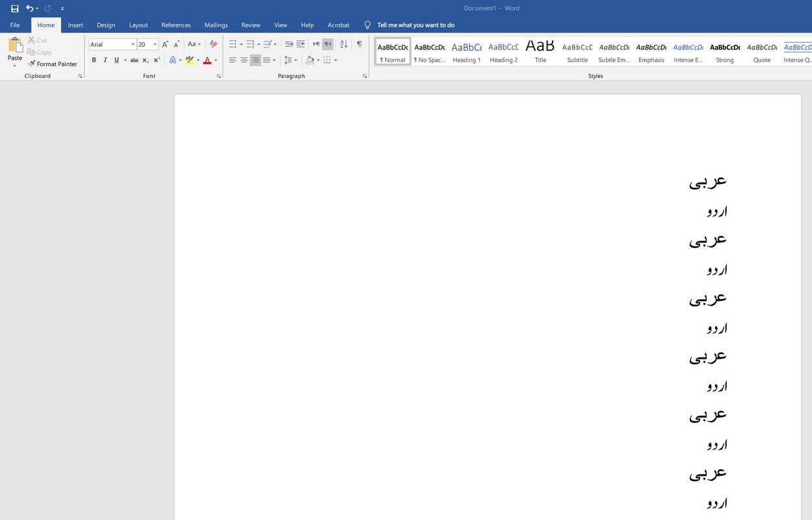Open the Insert ribbon tab
Image resolution: width=812 pixels, height=520 pixels.
[x=75, y=25]
